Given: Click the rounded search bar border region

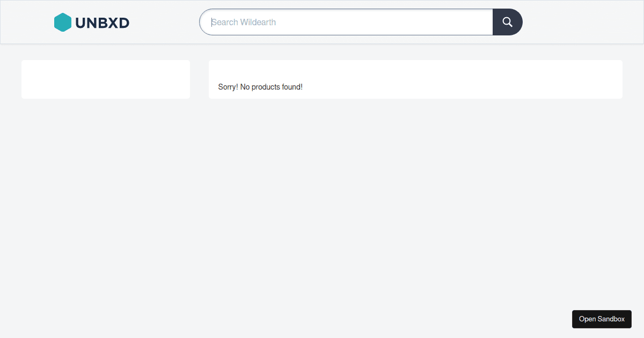Looking at the screenshot, I should pos(346,11).
